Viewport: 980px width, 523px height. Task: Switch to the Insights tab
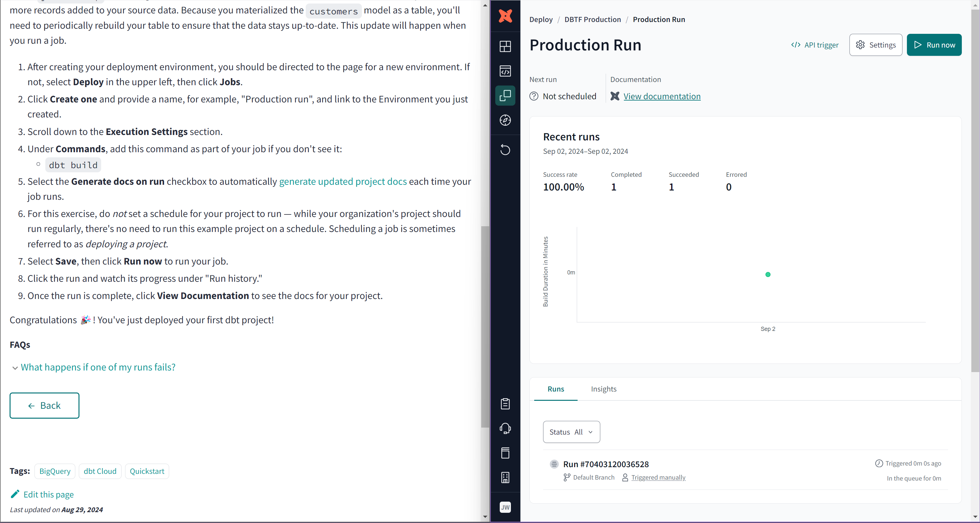pos(603,389)
